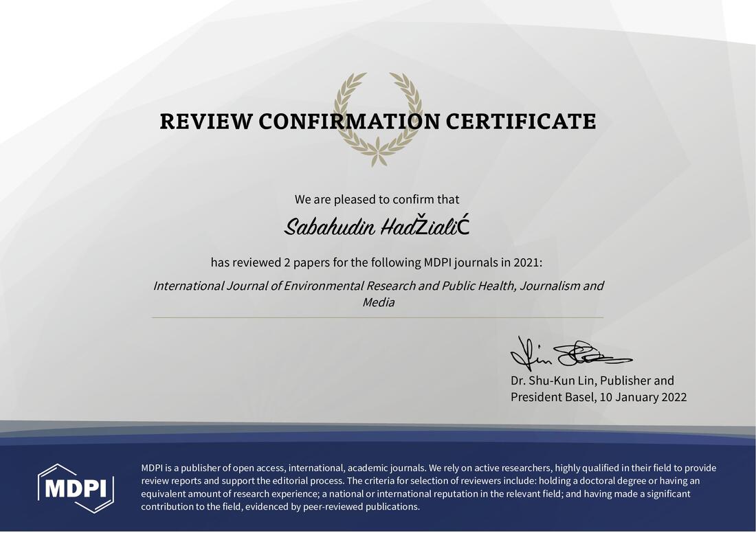Click the handwritten signature of Shu-Kun Lin
Screen dimensions: 756x533
pyautogui.click(x=571, y=353)
